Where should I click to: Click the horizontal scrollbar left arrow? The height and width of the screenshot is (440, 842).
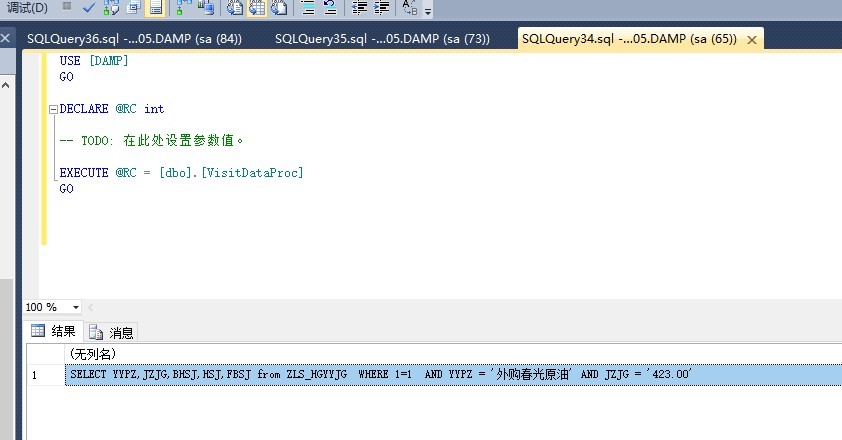point(90,307)
